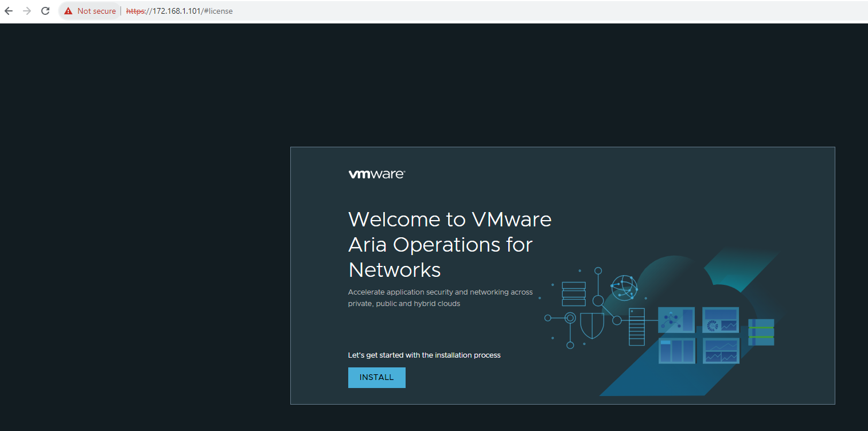The image size is (868, 431).
Task: Select the URL 172.168.1.101/#license in address bar
Action: [x=180, y=11]
